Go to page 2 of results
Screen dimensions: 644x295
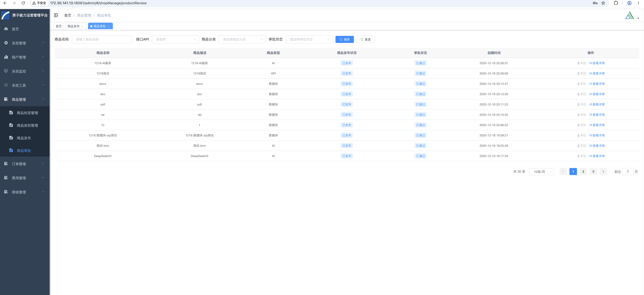pyautogui.click(x=583, y=172)
